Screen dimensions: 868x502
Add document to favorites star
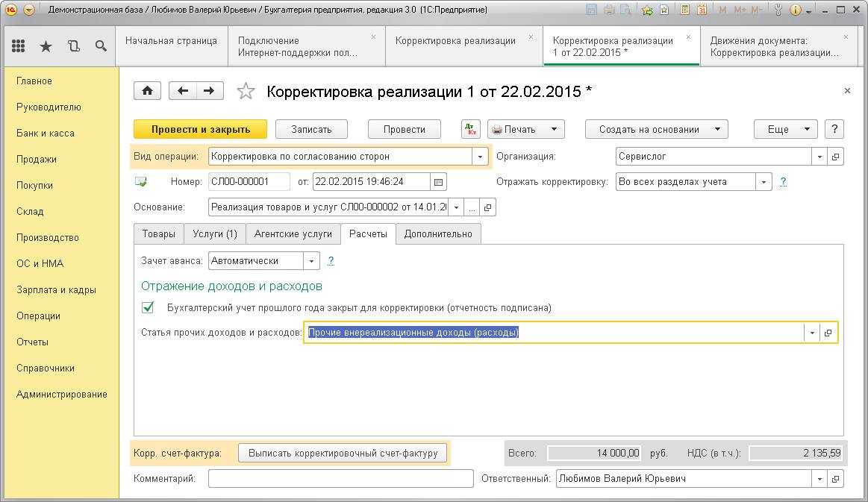pyautogui.click(x=246, y=92)
